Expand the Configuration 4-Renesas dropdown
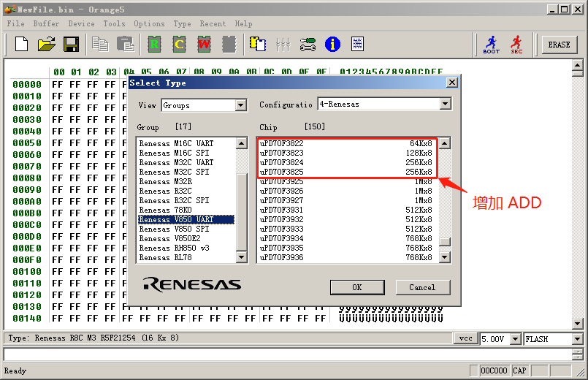This screenshot has height=380, width=588. click(x=445, y=104)
